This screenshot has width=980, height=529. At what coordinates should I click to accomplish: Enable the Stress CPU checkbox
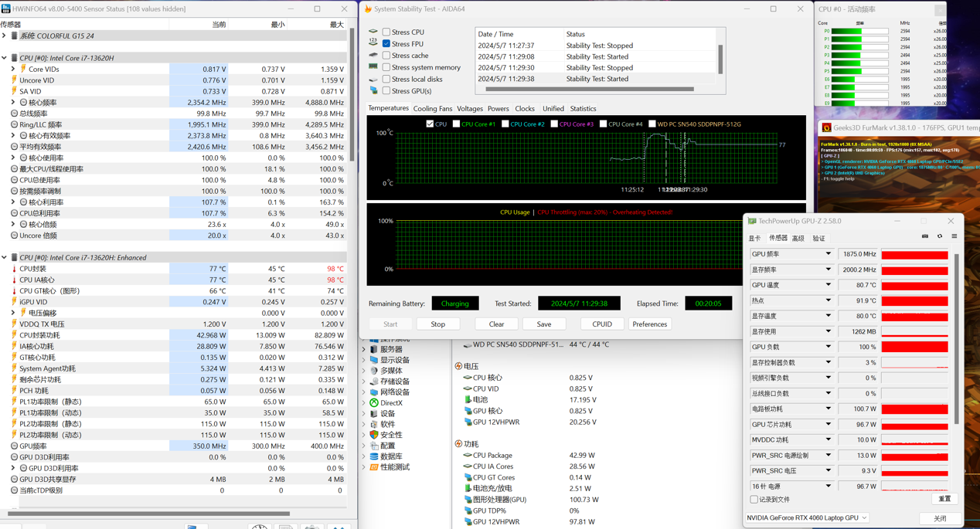pyautogui.click(x=386, y=32)
